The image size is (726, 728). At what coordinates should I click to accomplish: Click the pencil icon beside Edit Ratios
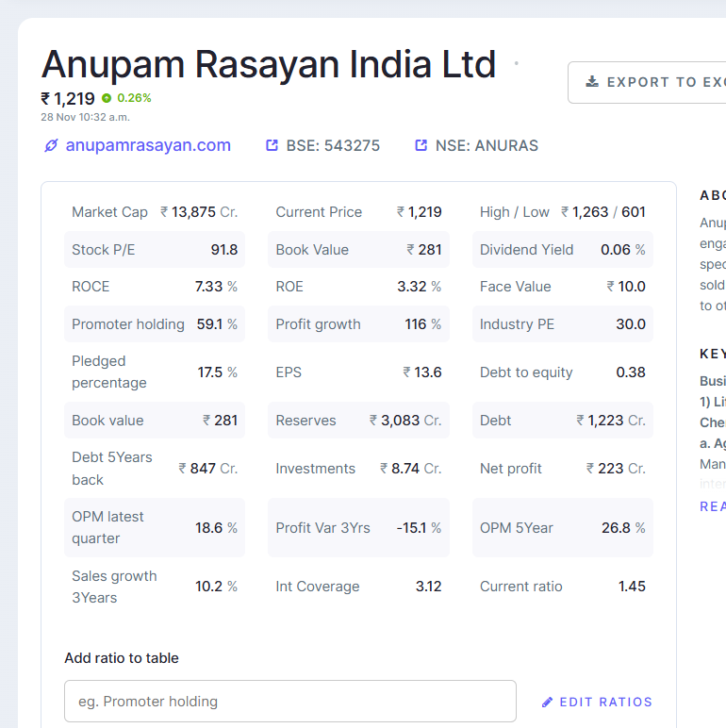pos(547,702)
